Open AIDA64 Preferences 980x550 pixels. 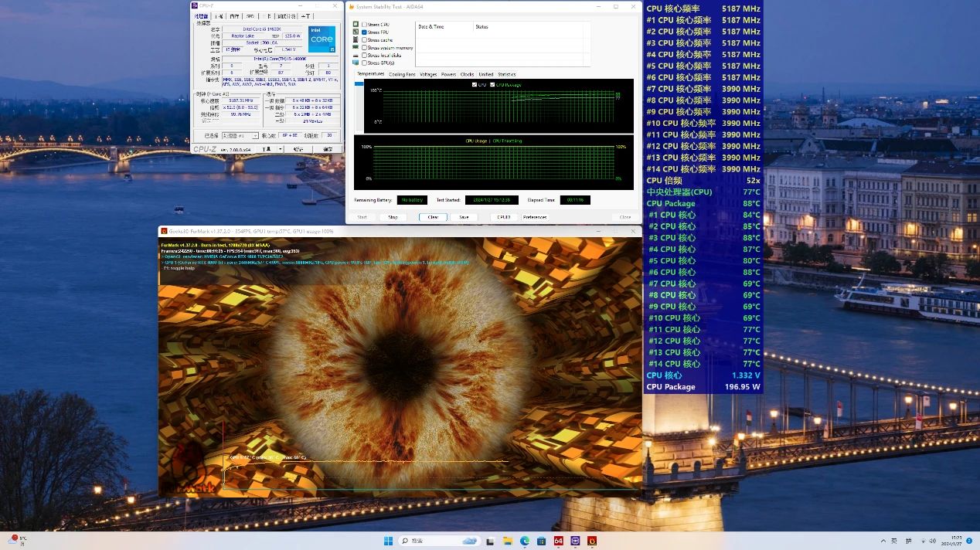coord(534,217)
